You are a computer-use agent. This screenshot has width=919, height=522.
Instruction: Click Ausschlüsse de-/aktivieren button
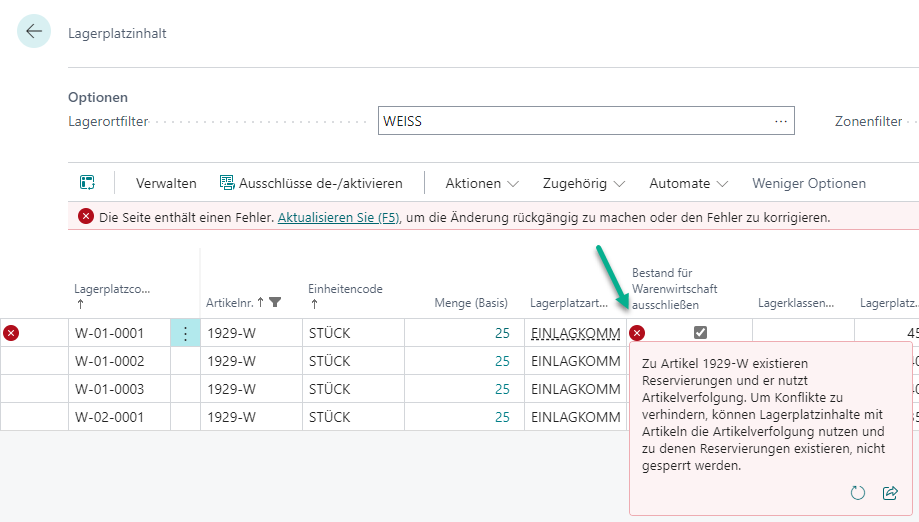coord(311,183)
